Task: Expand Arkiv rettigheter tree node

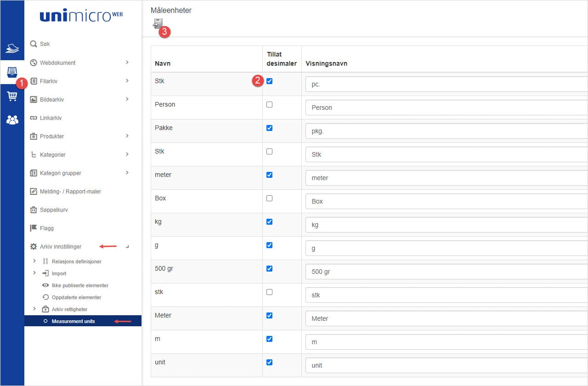Action: pyautogui.click(x=34, y=309)
